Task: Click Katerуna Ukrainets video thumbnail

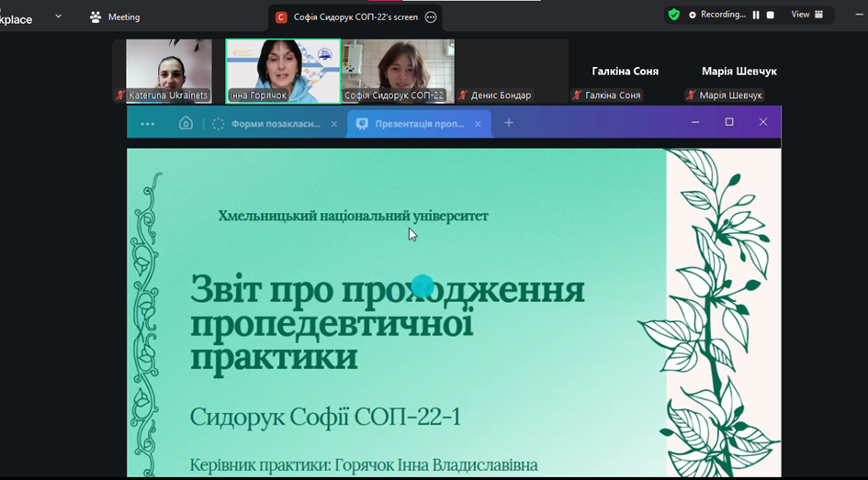Action: [x=168, y=70]
